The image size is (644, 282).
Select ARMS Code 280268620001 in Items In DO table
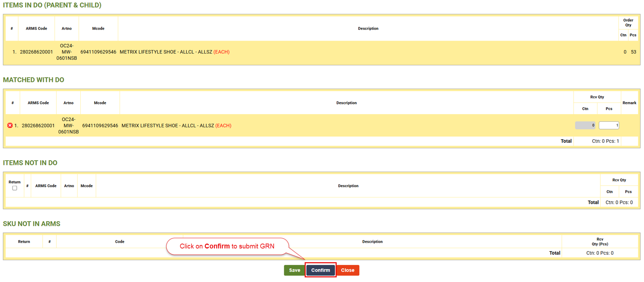click(36, 52)
